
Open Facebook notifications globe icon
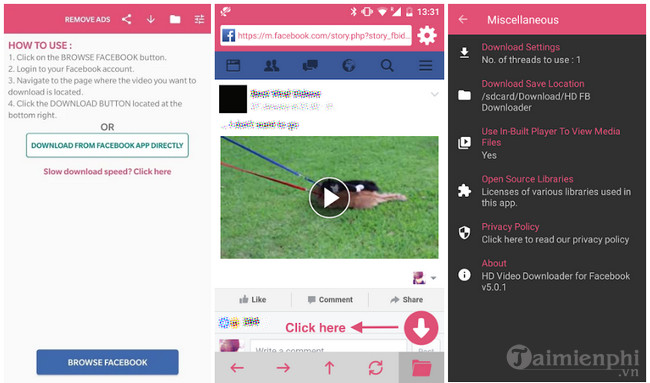(x=349, y=65)
